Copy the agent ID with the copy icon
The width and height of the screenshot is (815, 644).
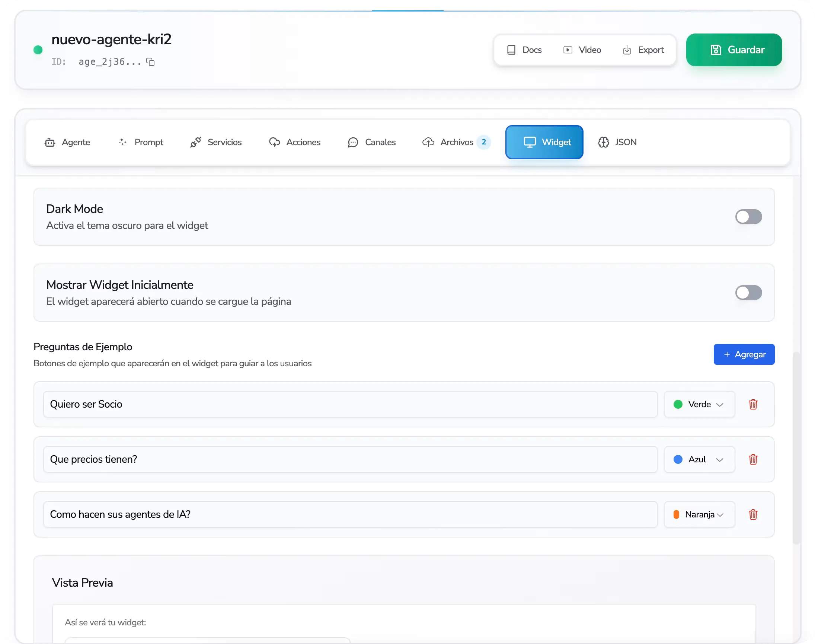coord(150,62)
